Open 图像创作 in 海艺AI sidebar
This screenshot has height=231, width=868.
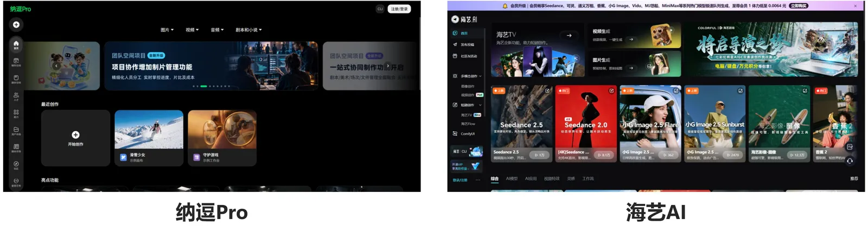(468, 86)
